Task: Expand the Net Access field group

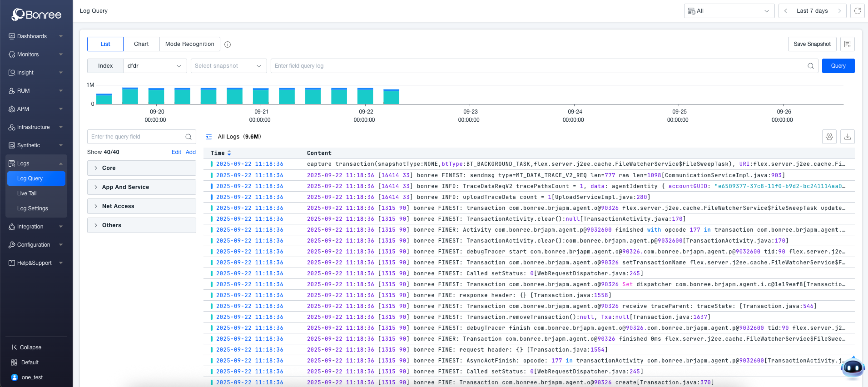Action: tap(141, 206)
